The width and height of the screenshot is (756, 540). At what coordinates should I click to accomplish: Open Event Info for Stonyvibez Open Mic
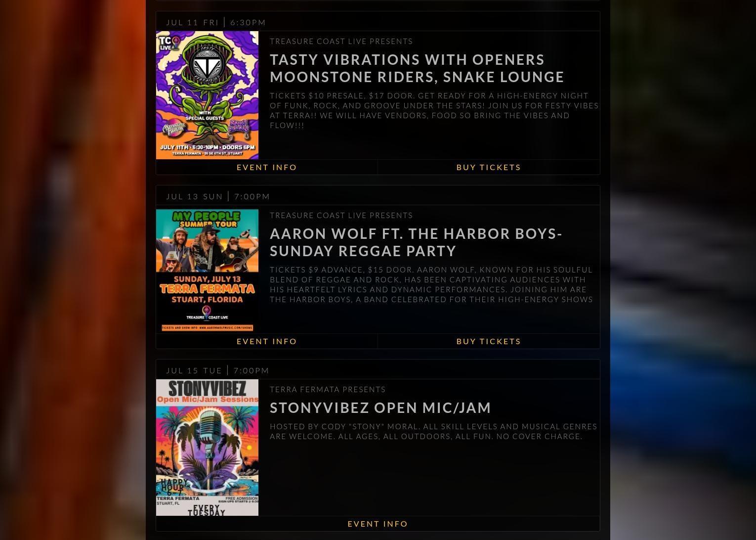[x=378, y=524]
